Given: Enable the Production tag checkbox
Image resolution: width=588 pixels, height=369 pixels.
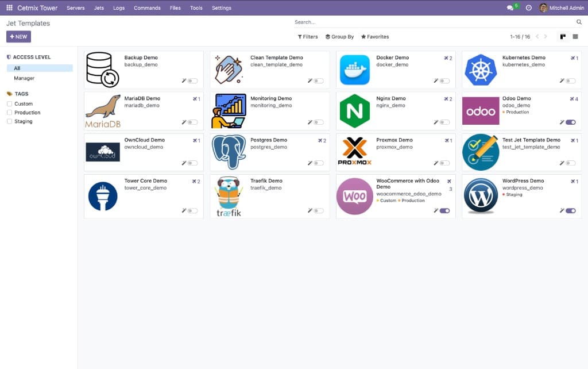Looking at the screenshot, I should (9, 113).
